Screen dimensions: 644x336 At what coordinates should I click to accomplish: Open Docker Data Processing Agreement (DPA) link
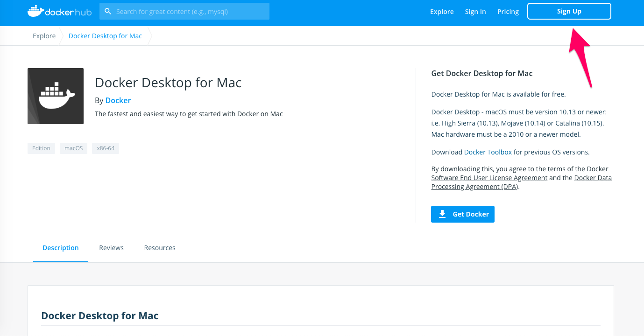tap(521, 182)
